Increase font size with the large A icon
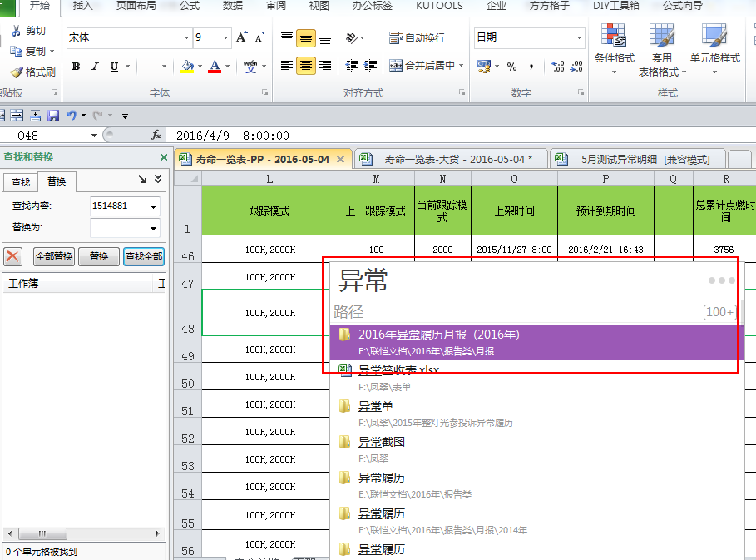Viewport: 756px width, 560px height. coord(241,37)
